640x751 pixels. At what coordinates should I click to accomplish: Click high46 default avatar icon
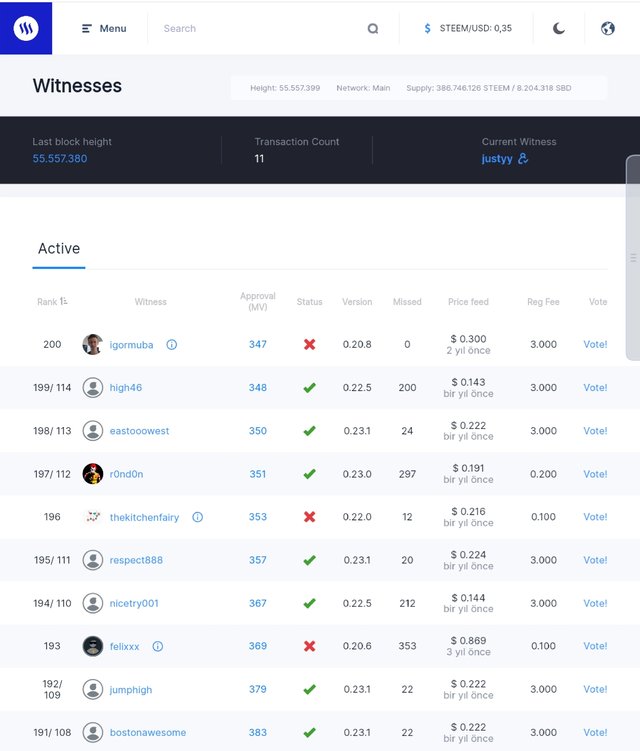point(92,387)
